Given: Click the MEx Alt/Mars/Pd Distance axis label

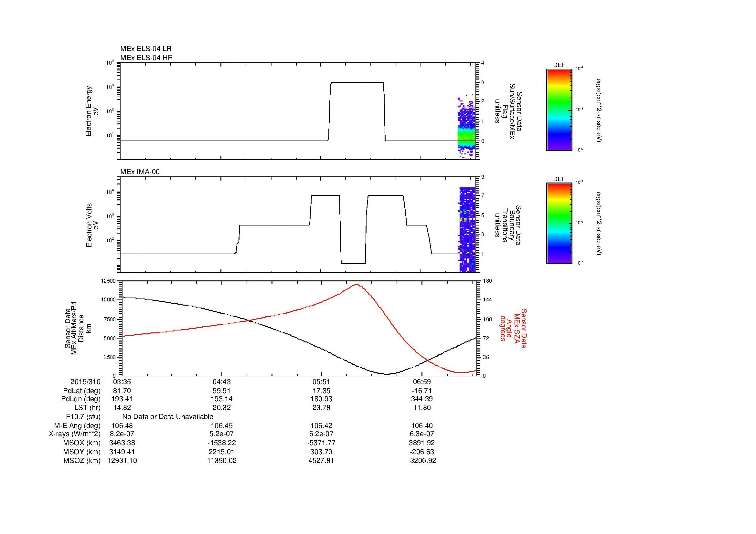Looking at the screenshot, I should (x=78, y=328).
